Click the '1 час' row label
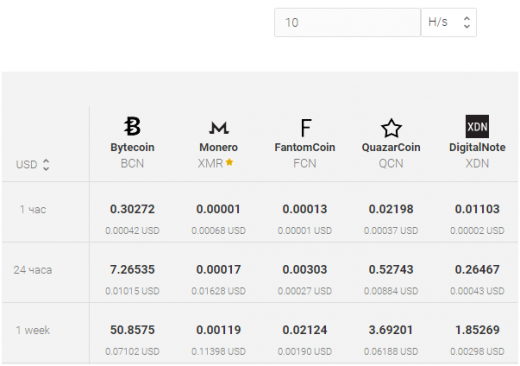 point(33,209)
